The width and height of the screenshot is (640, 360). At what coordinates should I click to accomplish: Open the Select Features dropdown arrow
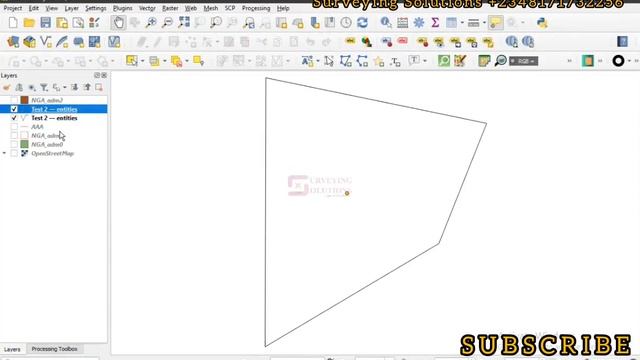pos(142,61)
